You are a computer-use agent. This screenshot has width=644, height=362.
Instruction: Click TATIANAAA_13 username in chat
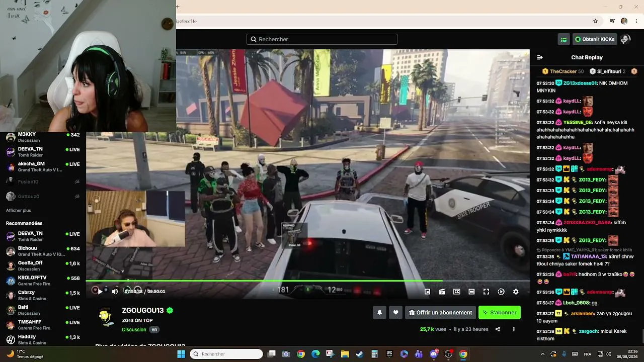click(x=589, y=256)
